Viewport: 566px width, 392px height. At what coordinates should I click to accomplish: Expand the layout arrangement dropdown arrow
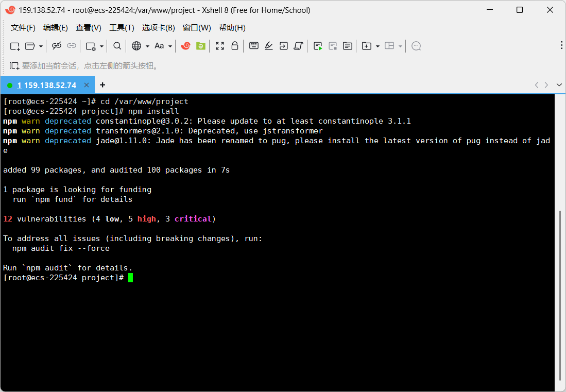click(400, 46)
